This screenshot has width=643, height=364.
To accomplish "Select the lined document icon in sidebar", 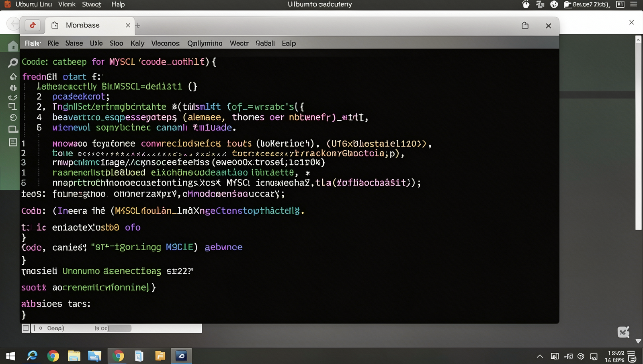I will click(13, 142).
